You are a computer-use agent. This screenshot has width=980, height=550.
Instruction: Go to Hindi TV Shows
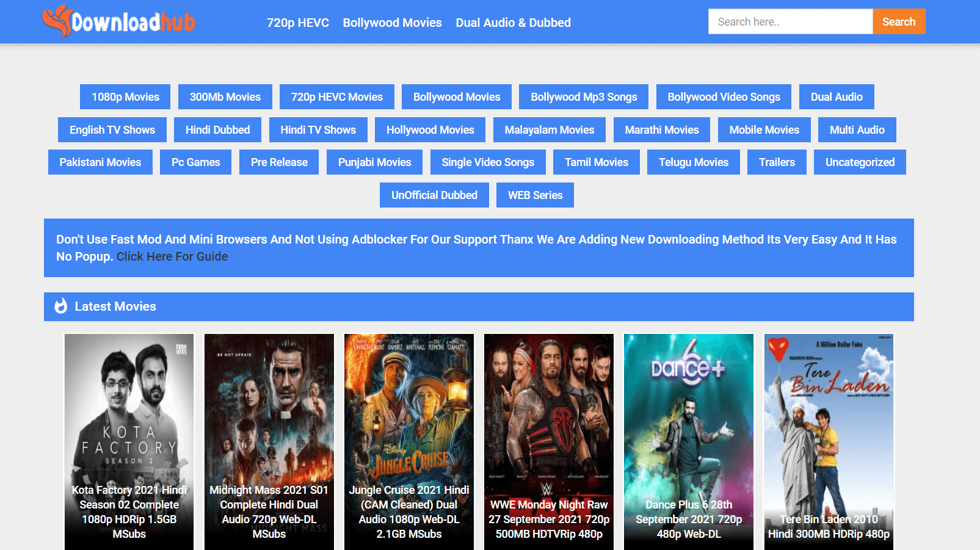tap(318, 130)
